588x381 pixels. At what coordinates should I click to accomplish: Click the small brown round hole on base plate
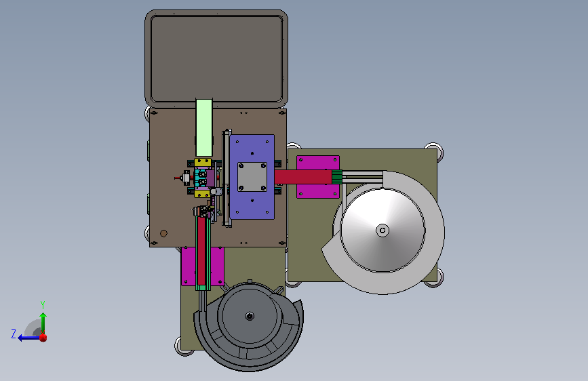[163, 233]
